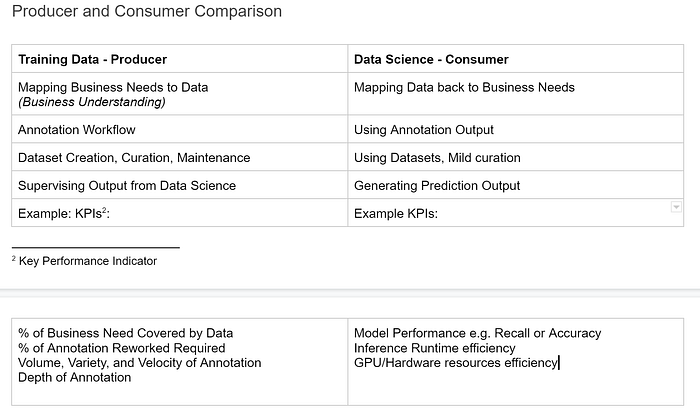
Task: Click '% of Business Need Covered by Data' line
Action: pos(125,333)
